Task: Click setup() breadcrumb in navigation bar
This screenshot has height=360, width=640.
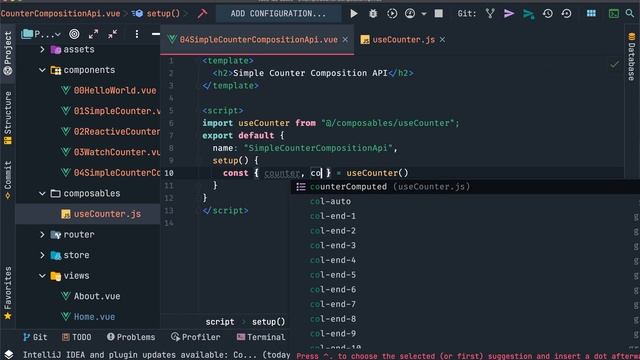Action: (163, 13)
